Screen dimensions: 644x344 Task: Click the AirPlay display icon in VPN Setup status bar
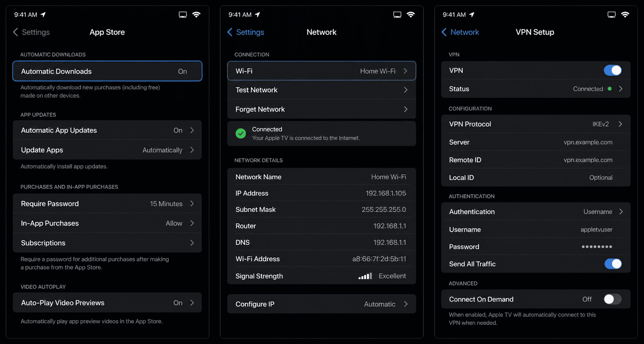coord(611,15)
